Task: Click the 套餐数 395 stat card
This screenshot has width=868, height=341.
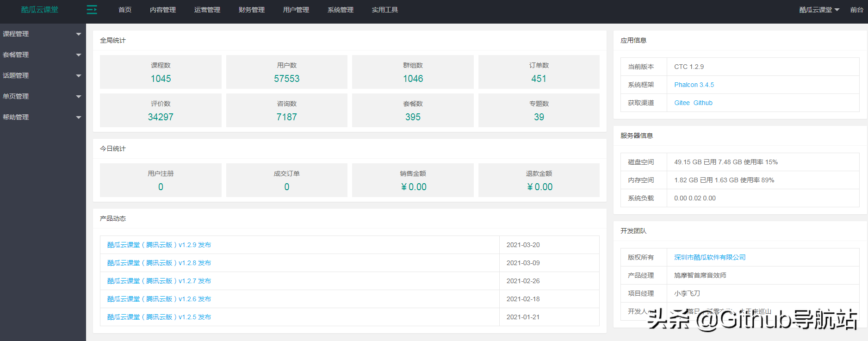Action: [x=413, y=111]
